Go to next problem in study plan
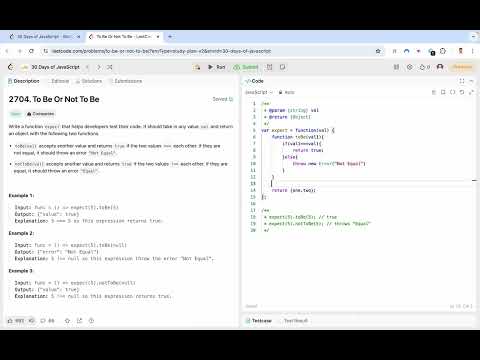Screen dimensions: 480x360 pyautogui.click(x=99, y=67)
